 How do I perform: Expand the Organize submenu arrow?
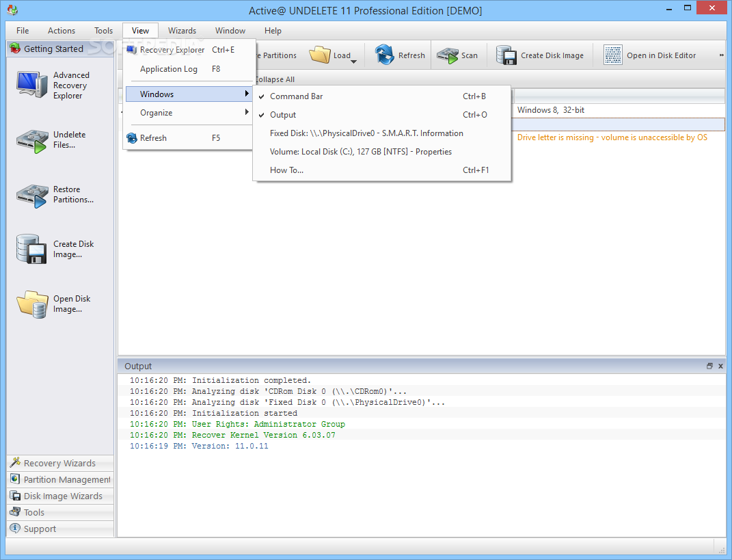coord(247,112)
